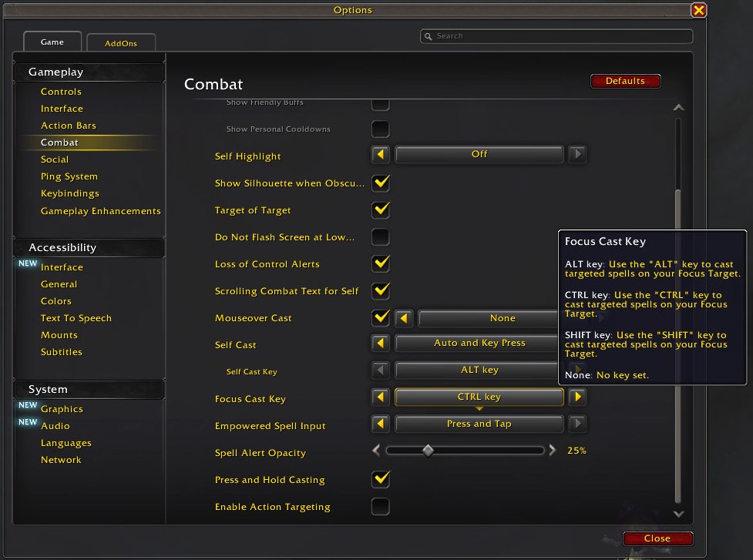The width and height of the screenshot is (753, 560).
Task: Open Keybindings settings category
Action: 69,193
